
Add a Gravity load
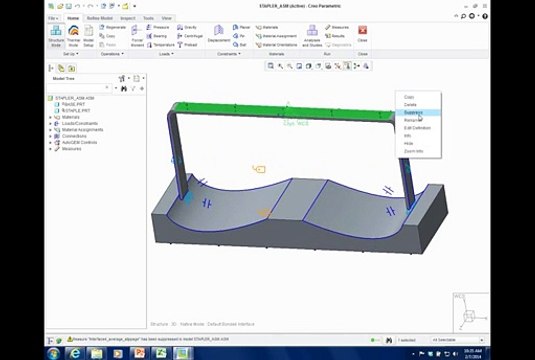[x=187, y=27]
